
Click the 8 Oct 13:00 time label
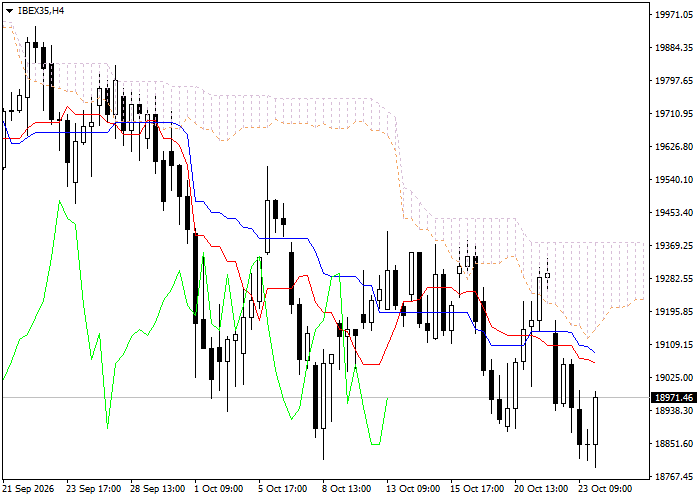pyautogui.click(x=347, y=489)
